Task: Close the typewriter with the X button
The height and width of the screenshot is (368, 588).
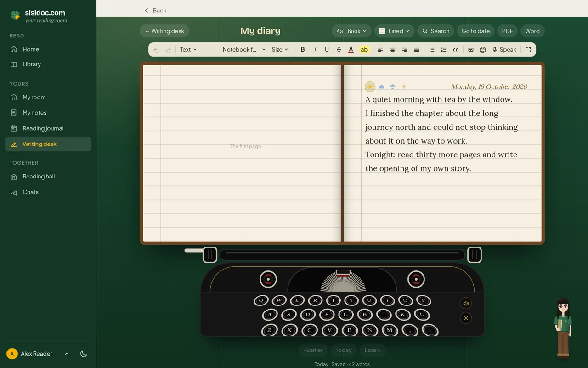Action: coord(466,318)
